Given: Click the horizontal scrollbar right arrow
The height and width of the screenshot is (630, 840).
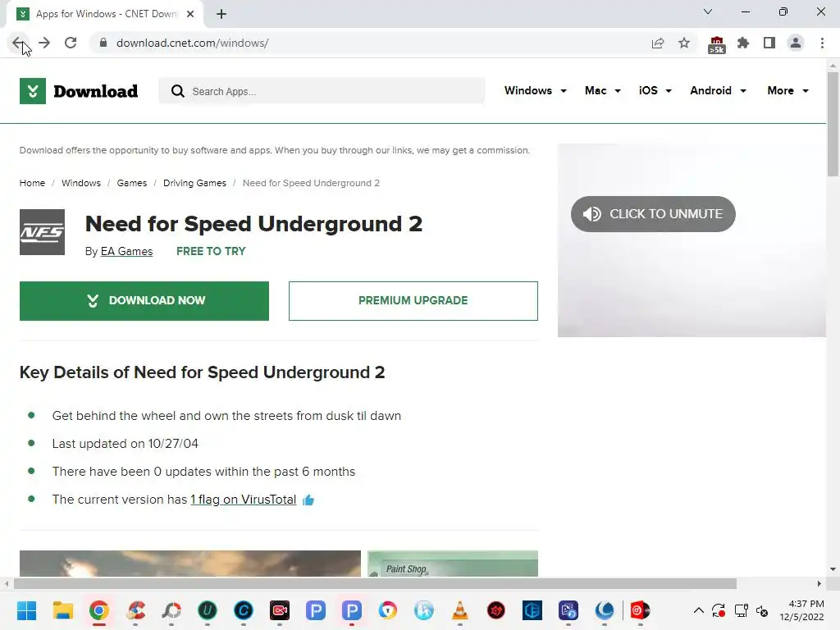Looking at the screenshot, I should click(x=819, y=583).
